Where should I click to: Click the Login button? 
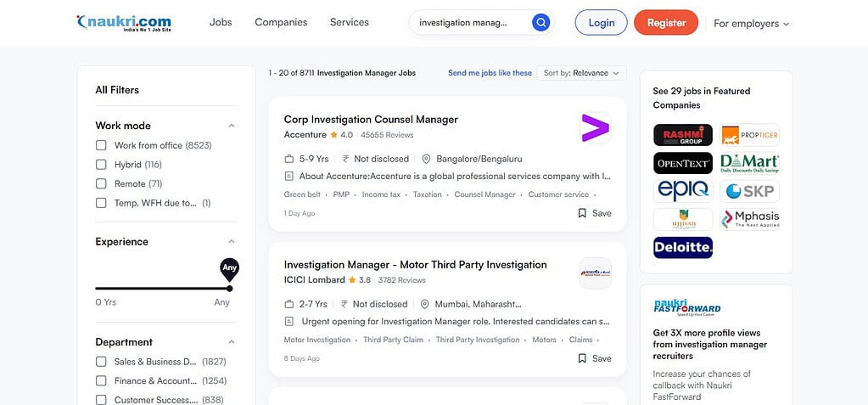(602, 23)
